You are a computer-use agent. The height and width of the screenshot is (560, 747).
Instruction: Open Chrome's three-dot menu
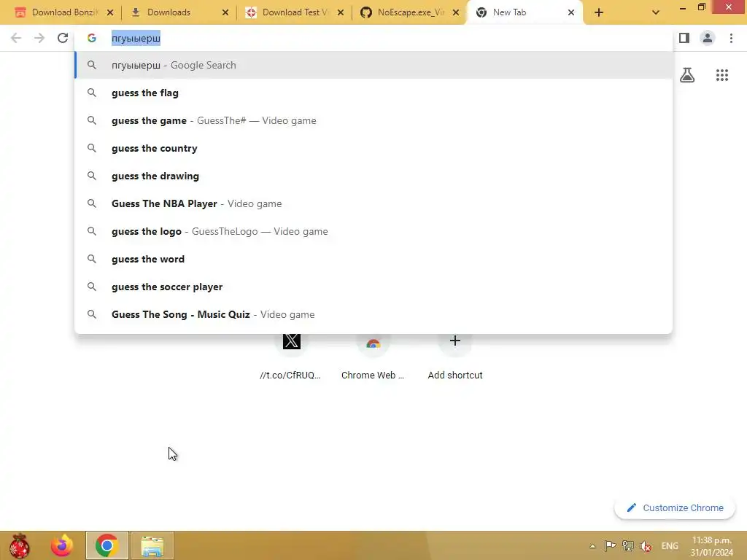tap(731, 38)
